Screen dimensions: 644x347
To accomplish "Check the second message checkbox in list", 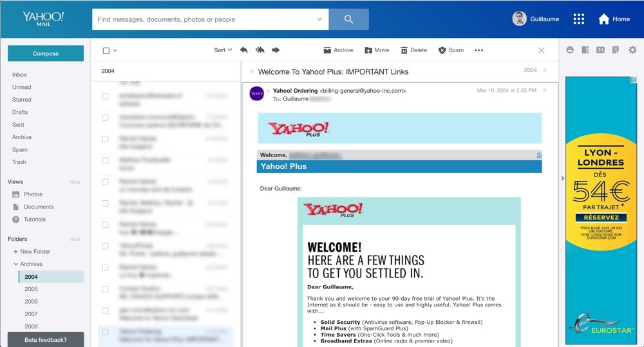I will pos(105,117).
